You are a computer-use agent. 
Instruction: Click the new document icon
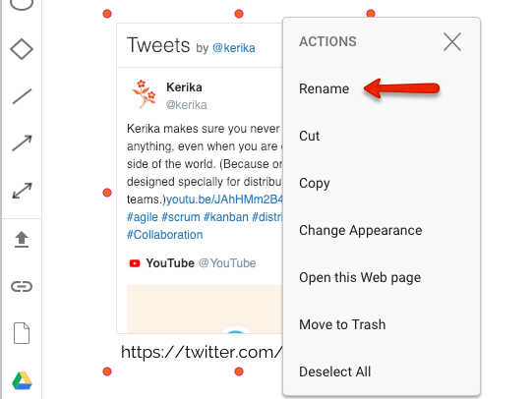click(22, 333)
